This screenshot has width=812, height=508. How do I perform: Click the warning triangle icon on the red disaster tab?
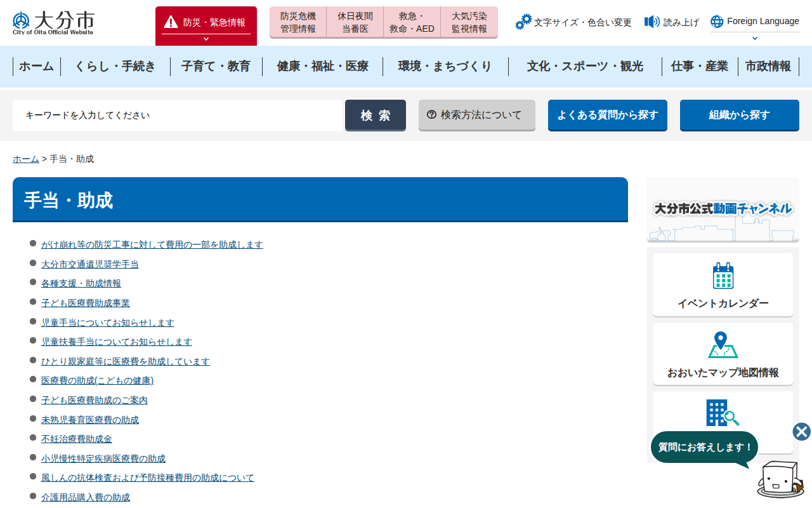171,22
